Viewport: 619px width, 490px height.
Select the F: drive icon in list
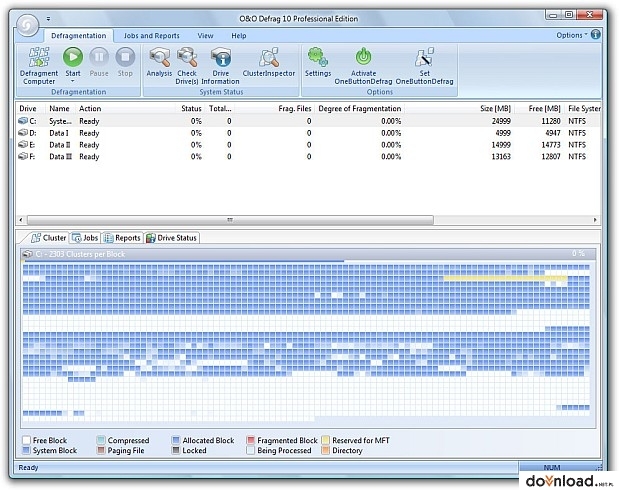coord(23,156)
